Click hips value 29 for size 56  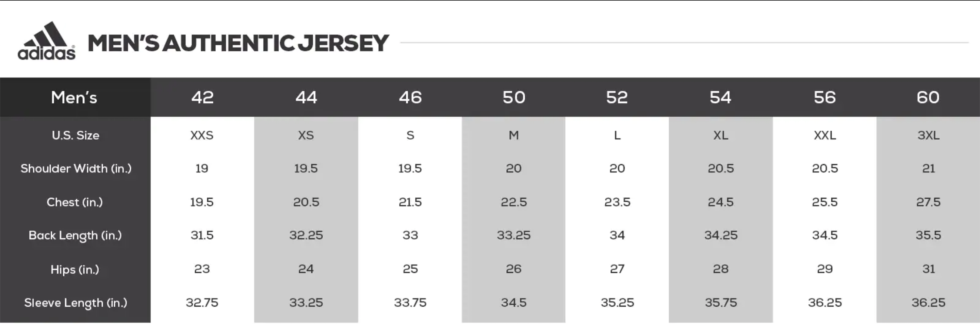824,269
